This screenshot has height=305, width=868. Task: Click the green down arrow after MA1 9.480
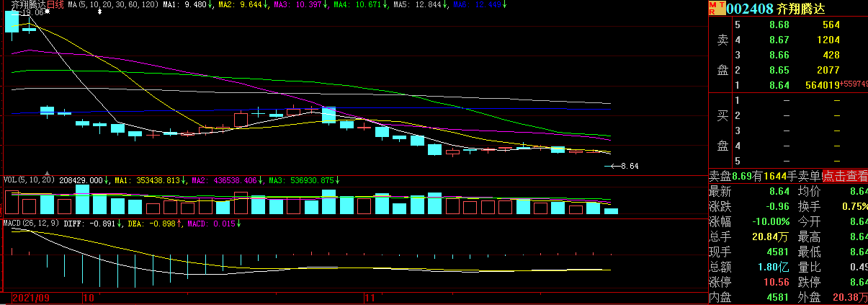210,5
